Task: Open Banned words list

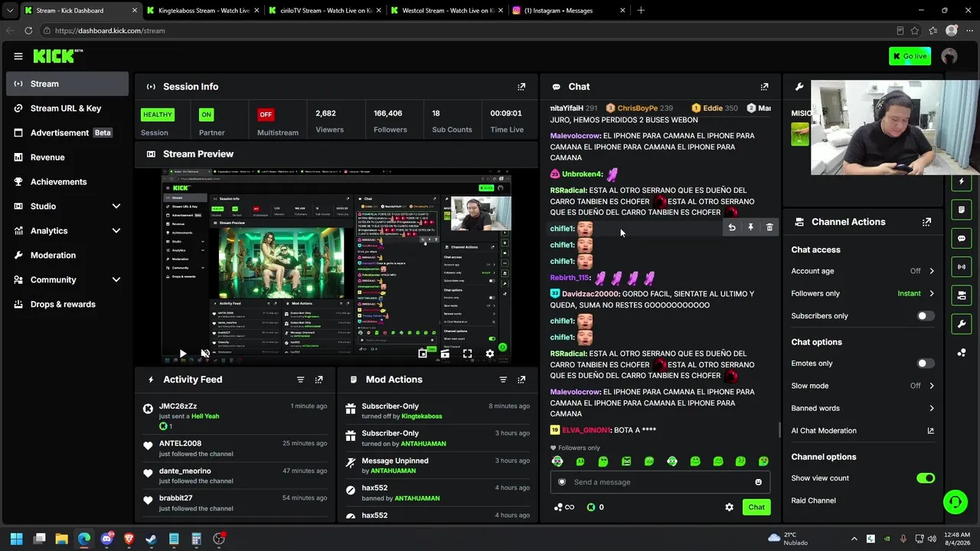Action: pyautogui.click(x=863, y=408)
